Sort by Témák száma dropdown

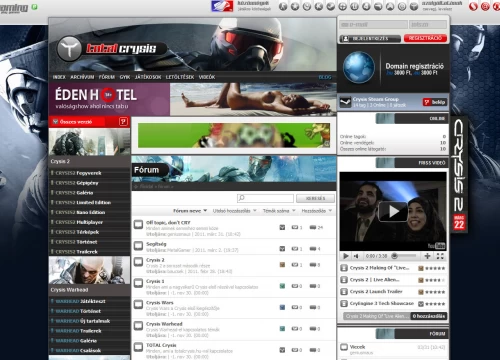pos(279,211)
